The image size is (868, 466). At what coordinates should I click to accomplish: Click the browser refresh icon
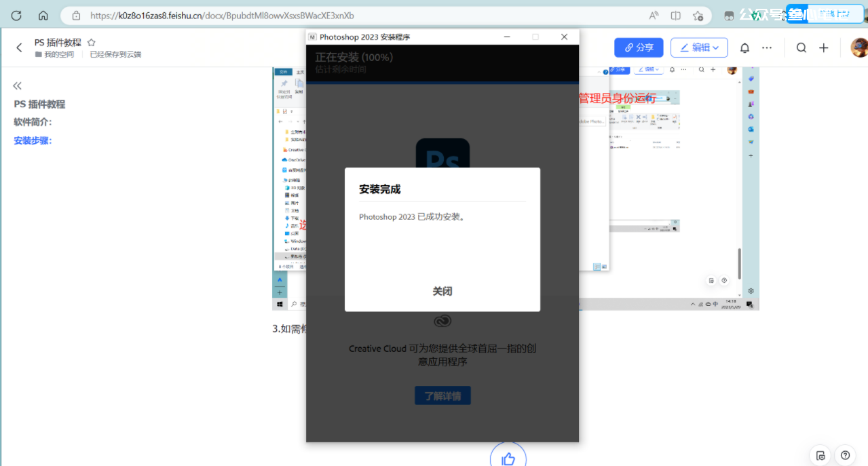pyautogui.click(x=16, y=15)
